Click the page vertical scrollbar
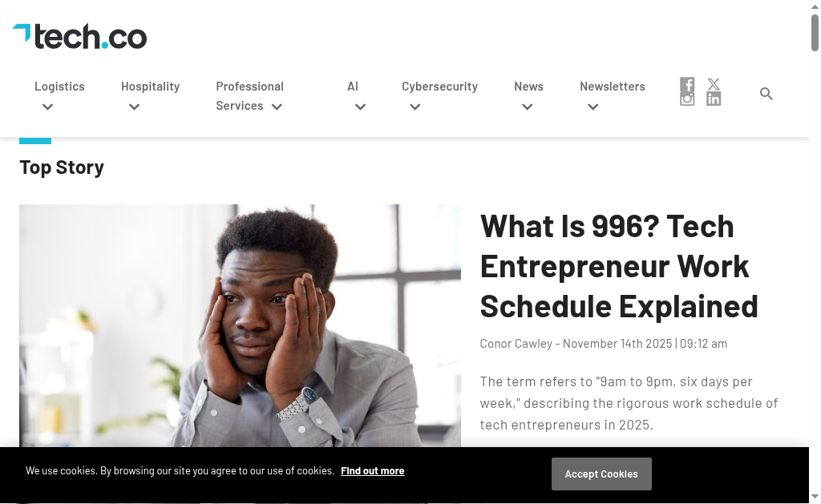The image size is (821, 504). pyautogui.click(x=815, y=240)
